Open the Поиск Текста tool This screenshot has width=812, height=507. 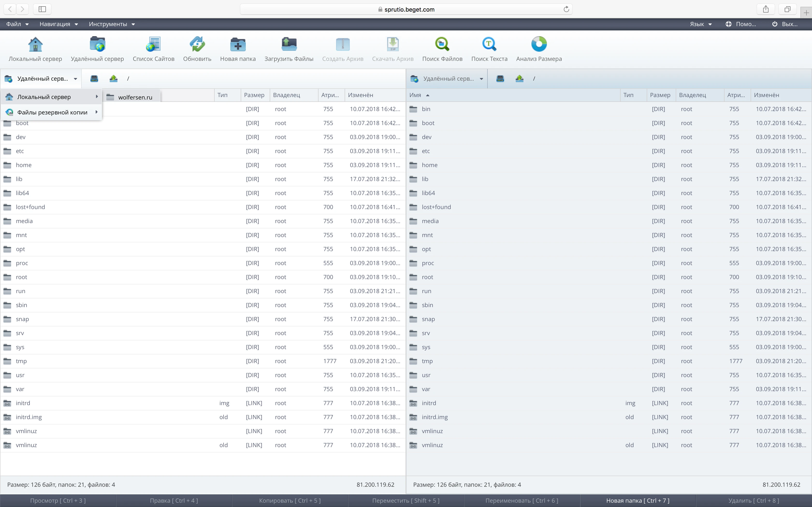489,44
